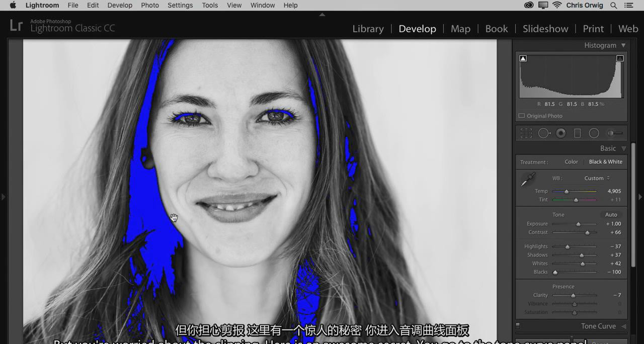The height and width of the screenshot is (344, 644).
Task: Toggle highlight clipping indicator in histogram
Action: (x=620, y=58)
